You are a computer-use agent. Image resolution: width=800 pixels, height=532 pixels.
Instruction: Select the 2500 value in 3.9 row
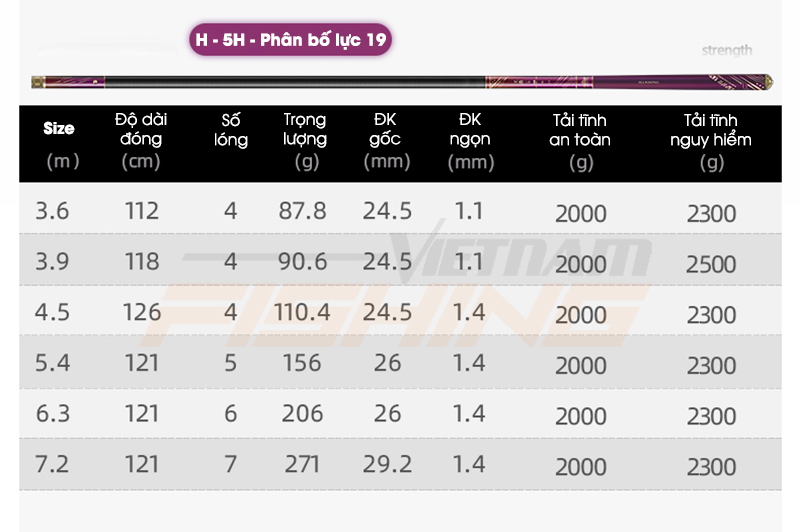pyautogui.click(x=711, y=264)
